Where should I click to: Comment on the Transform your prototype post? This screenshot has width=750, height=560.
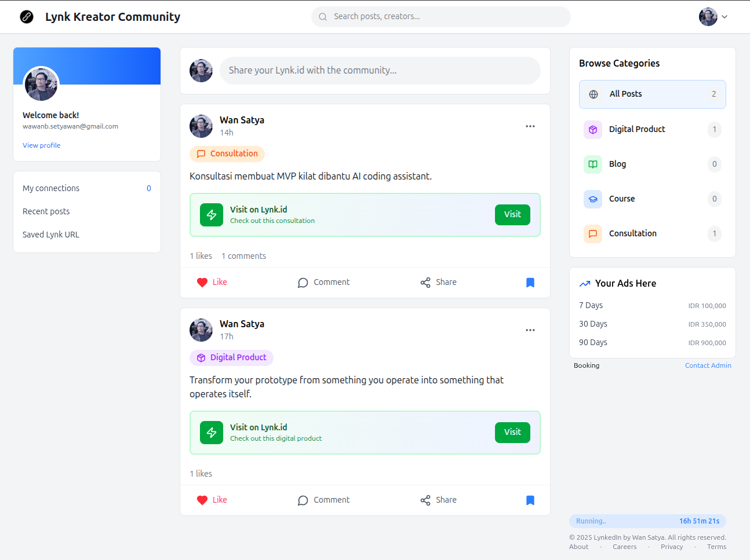(x=323, y=500)
